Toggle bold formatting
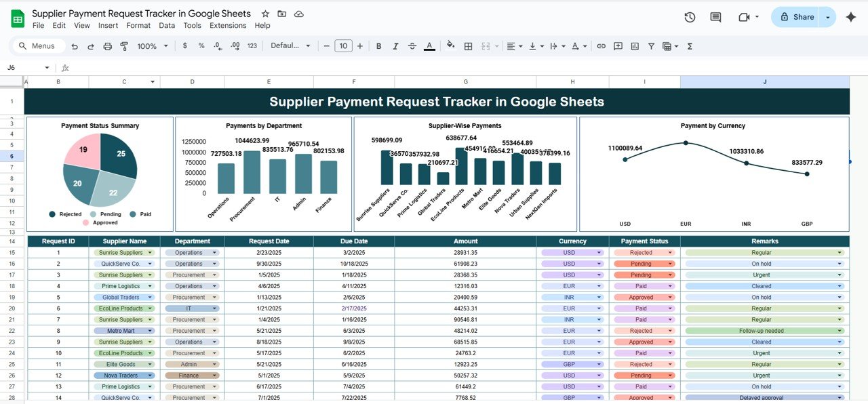 [378, 46]
